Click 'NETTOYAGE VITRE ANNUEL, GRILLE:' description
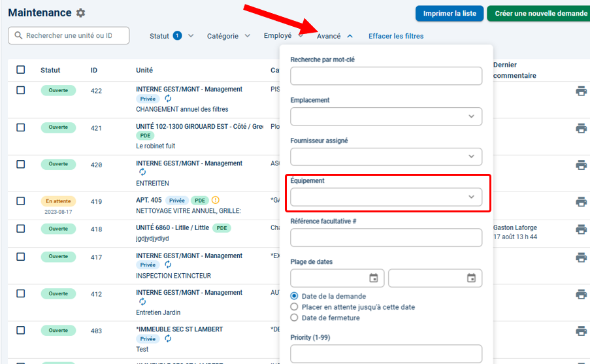Viewport: 590px width, 364px height. tap(188, 211)
